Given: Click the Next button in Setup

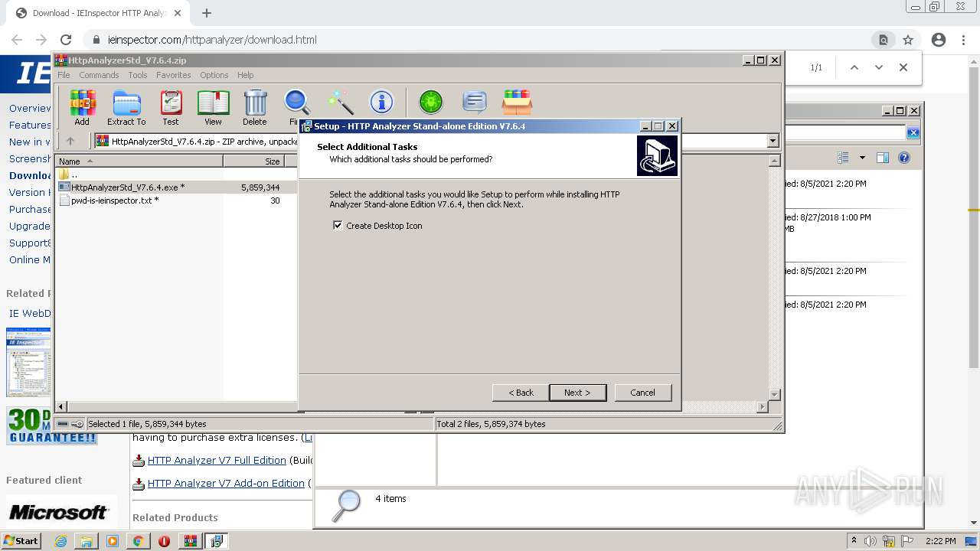Looking at the screenshot, I should coord(577,393).
